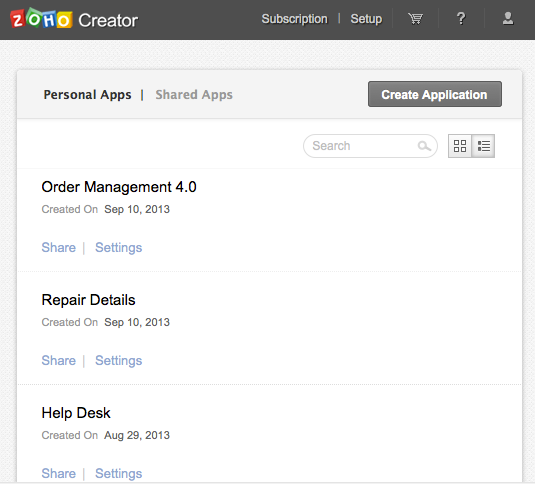Focus the Search apps field
The width and height of the screenshot is (535, 484).
coord(370,146)
